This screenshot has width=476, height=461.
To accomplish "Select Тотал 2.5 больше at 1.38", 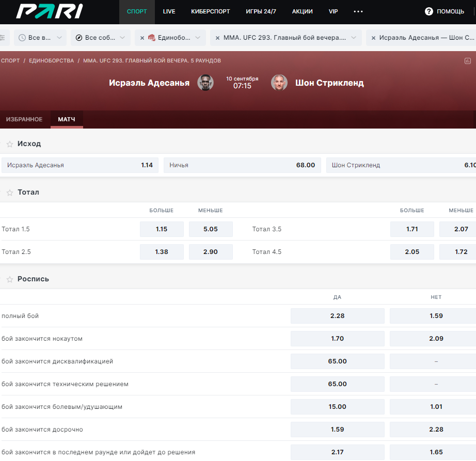I will [162, 252].
